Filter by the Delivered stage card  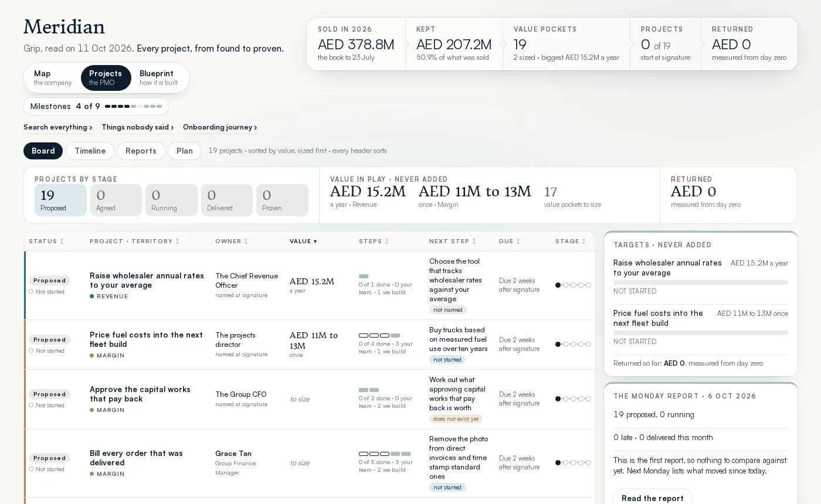tap(227, 200)
